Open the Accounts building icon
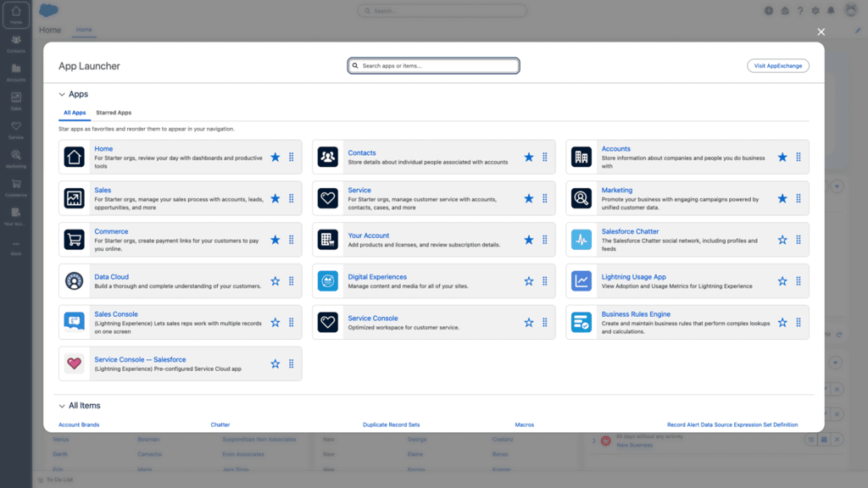The image size is (868, 488). click(x=581, y=157)
